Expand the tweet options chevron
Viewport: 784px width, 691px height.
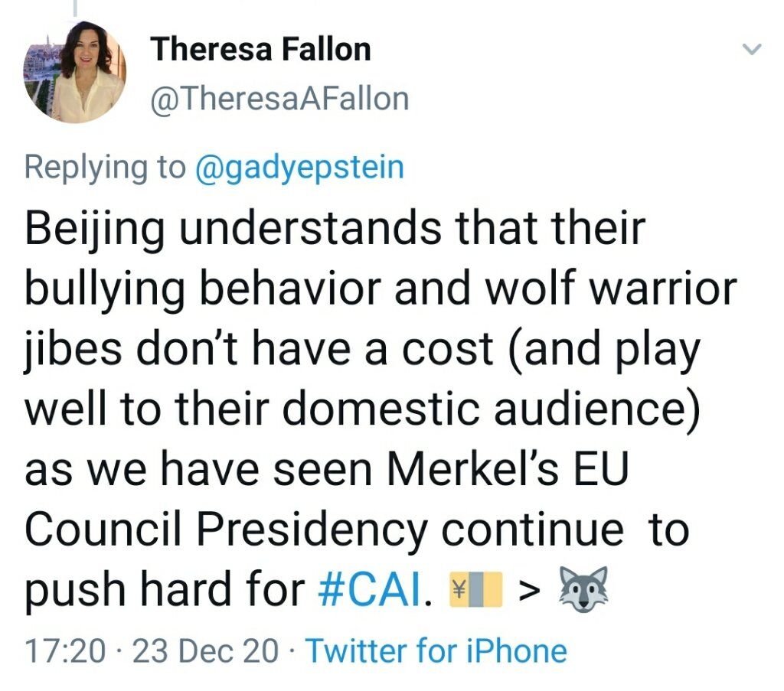751,50
